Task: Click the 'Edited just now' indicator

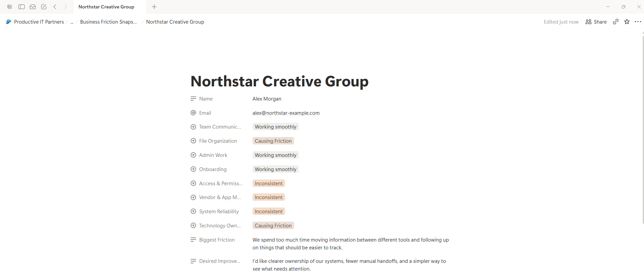Action: [561, 22]
